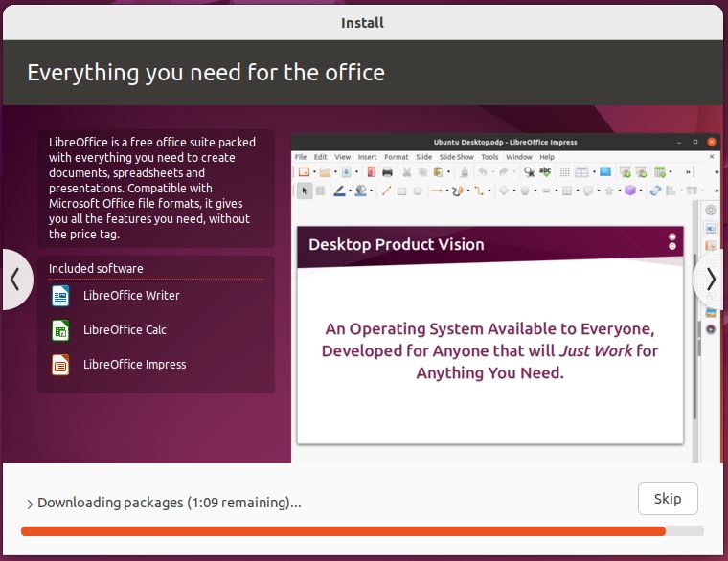Click the abc Spelling check icon

coord(545,172)
